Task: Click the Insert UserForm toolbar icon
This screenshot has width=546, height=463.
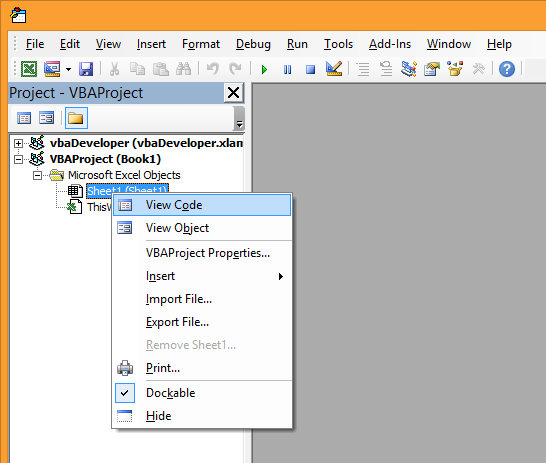Action: pos(52,69)
